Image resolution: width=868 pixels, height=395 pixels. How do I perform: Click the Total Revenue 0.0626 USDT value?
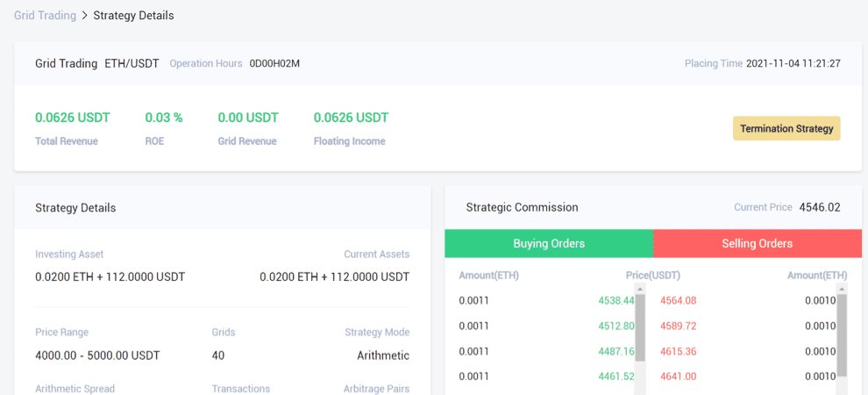click(x=72, y=118)
